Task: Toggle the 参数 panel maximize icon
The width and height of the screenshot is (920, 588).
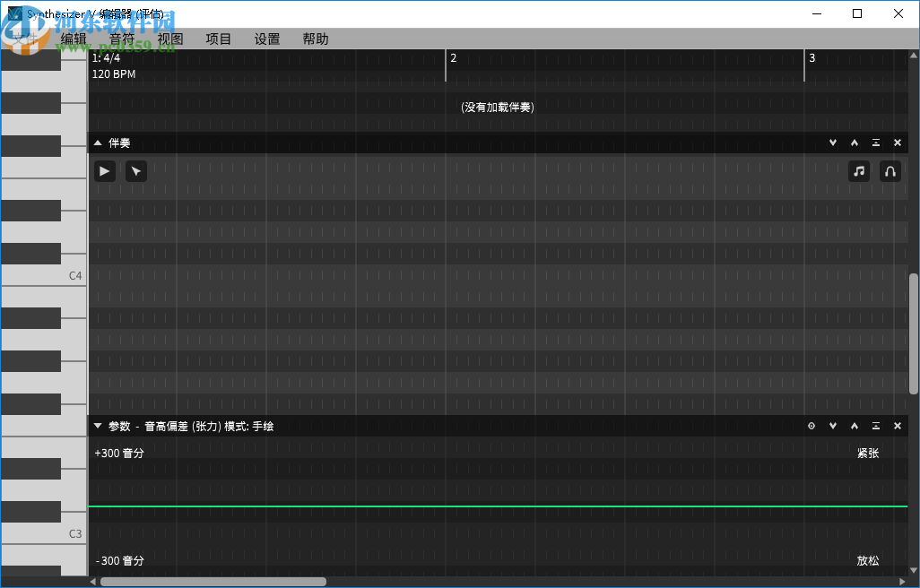Action: coord(875,426)
